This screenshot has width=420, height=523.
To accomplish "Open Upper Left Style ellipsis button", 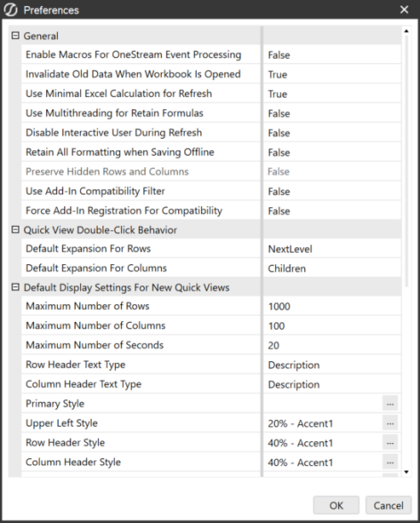I will (x=390, y=423).
